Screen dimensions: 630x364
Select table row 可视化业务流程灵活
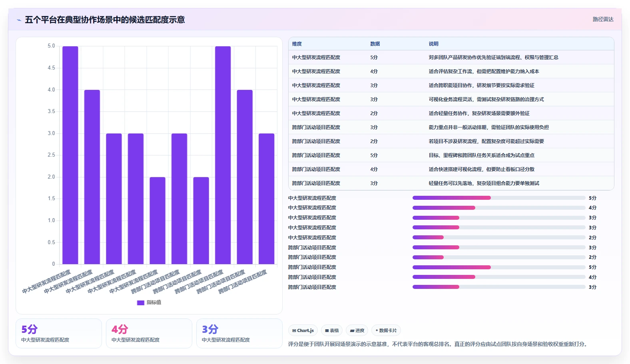pyautogui.click(x=451, y=99)
